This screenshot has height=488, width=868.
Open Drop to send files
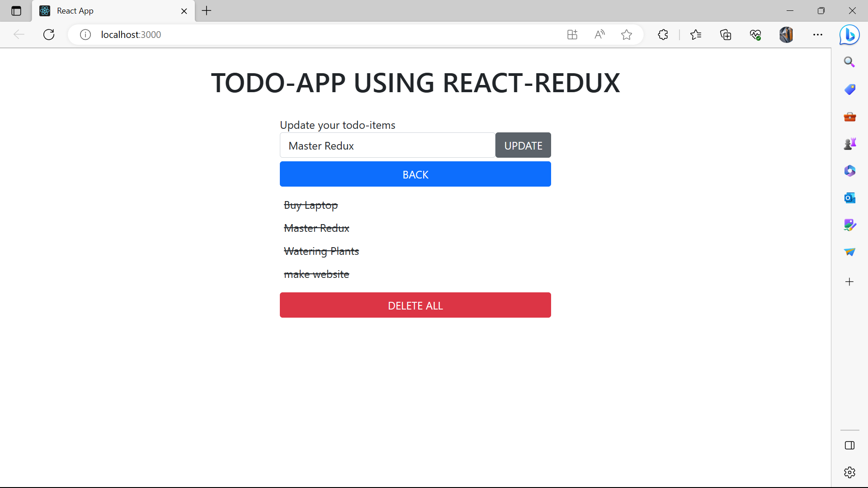(850, 252)
